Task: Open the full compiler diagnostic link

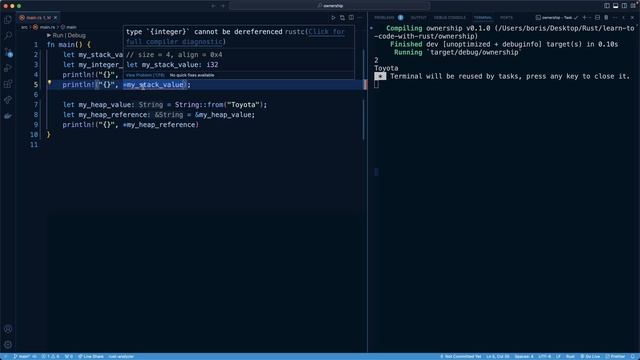Action: [235, 37]
